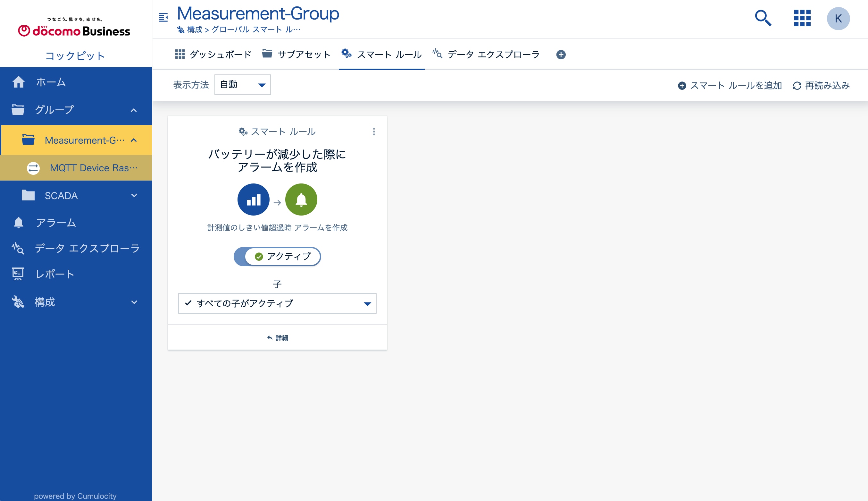Image resolution: width=868 pixels, height=501 pixels.
Task: Collapse the Measurement-G group chevron
Action: point(134,140)
